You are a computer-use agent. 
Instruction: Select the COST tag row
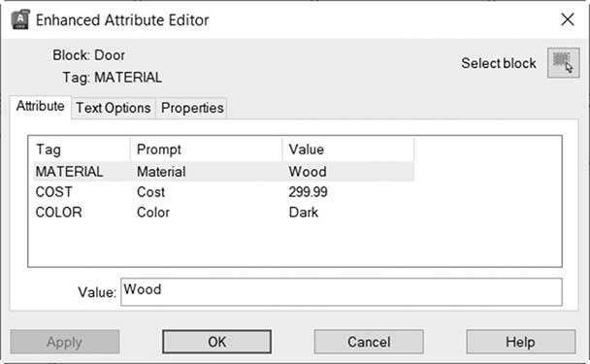point(224,192)
